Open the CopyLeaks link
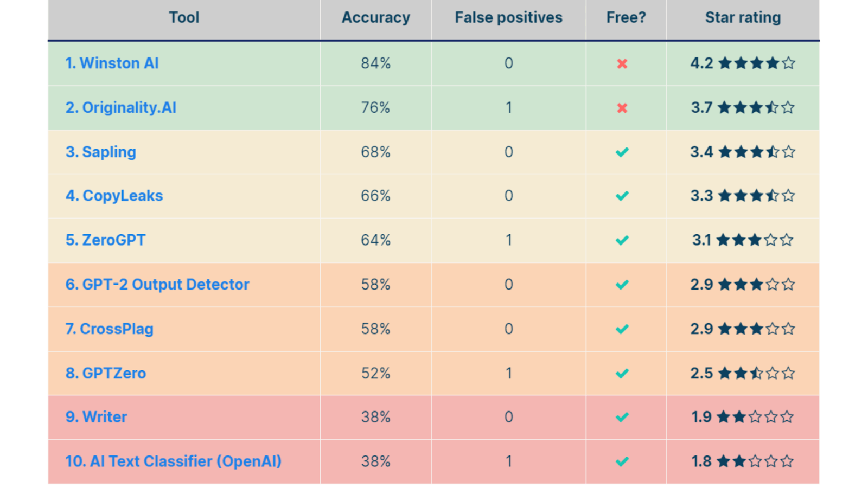The width and height of the screenshot is (868, 488). coord(114,196)
